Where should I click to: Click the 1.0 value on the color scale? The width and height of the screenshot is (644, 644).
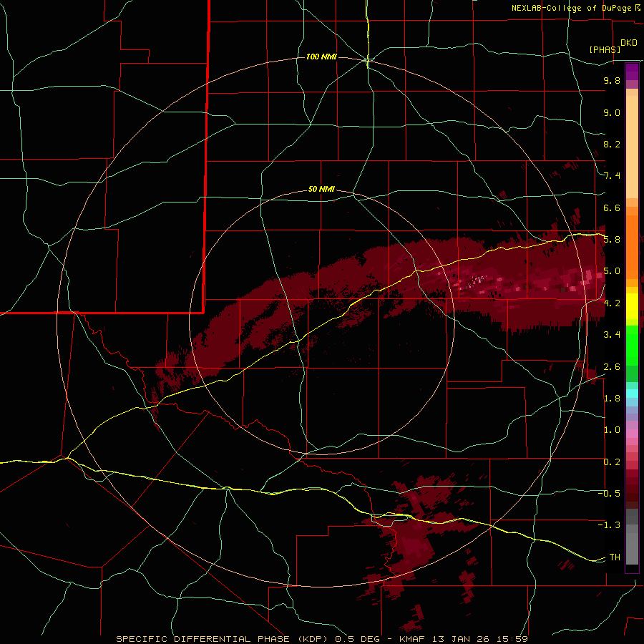coord(612,430)
